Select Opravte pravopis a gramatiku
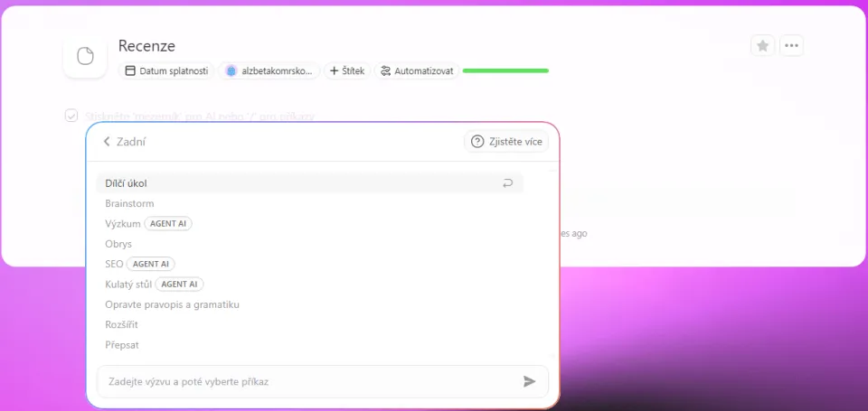Image resolution: width=868 pixels, height=411 pixels. [172, 304]
